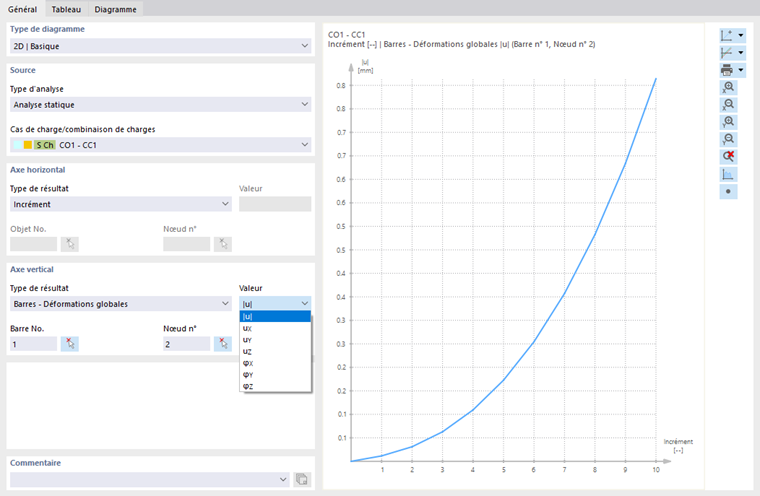
Task: Click the disabled pick-node icon in Axe horizontal
Action: pos(223,244)
